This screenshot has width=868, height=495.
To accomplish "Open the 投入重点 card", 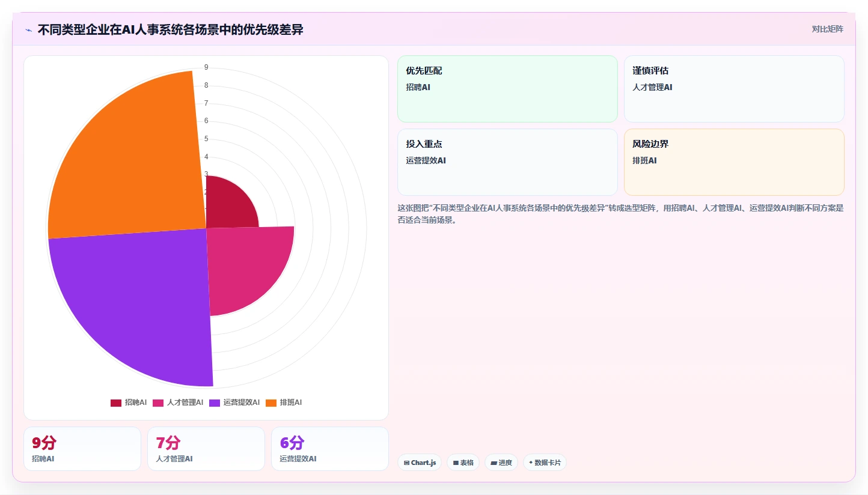I will [x=507, y=162].
